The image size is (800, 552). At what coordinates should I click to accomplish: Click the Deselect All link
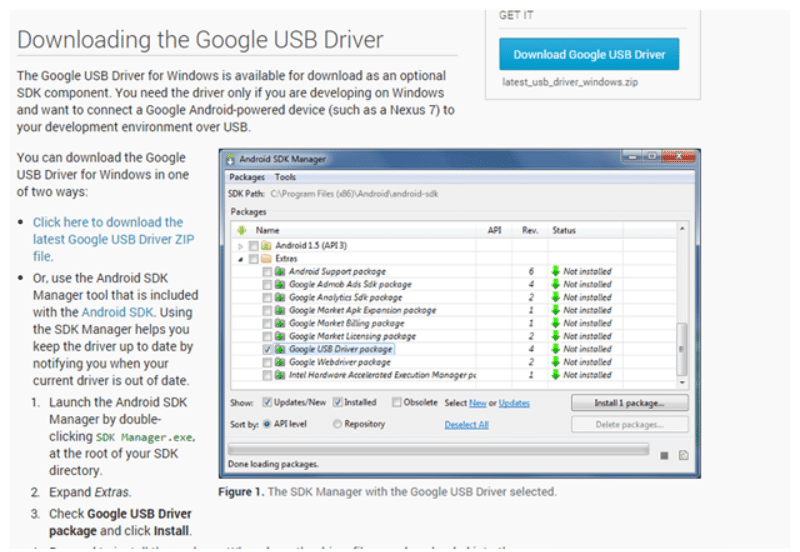click(x=467, y=424)
